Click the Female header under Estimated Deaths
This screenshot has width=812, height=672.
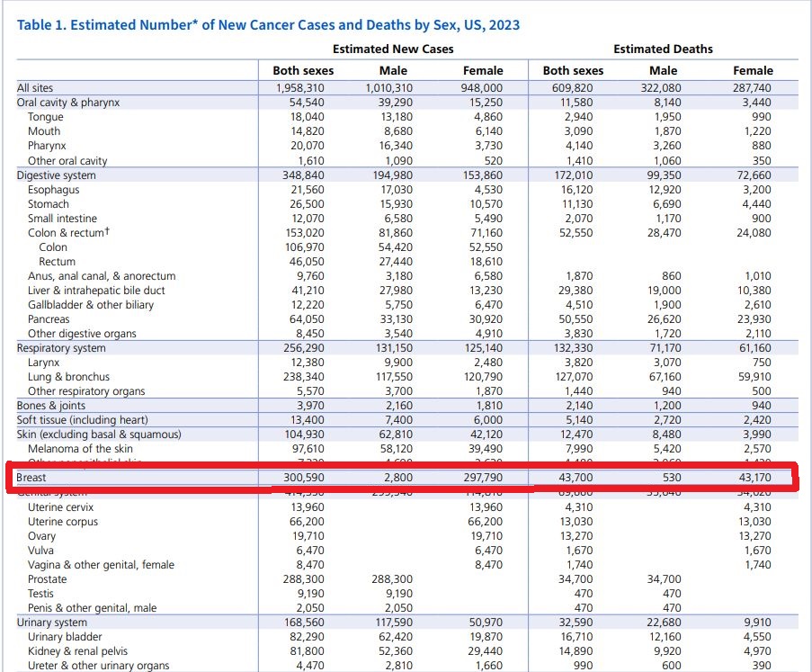click(753, 70)
